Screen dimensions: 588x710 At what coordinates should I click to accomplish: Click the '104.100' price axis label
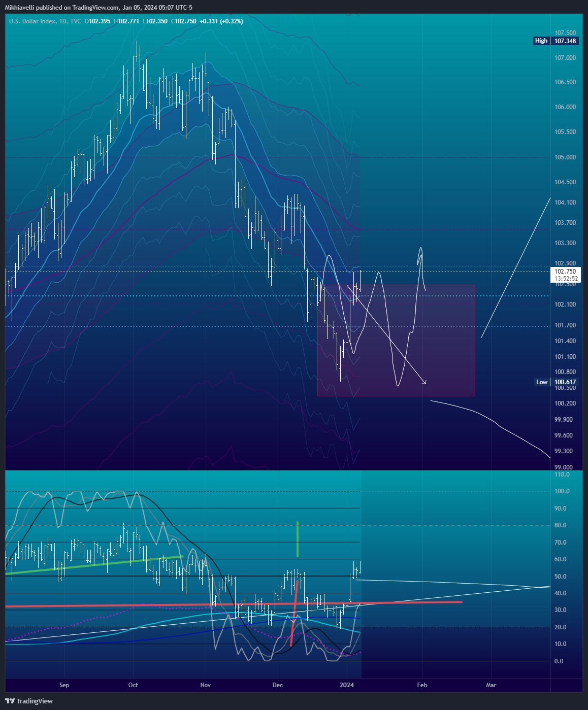565,202
